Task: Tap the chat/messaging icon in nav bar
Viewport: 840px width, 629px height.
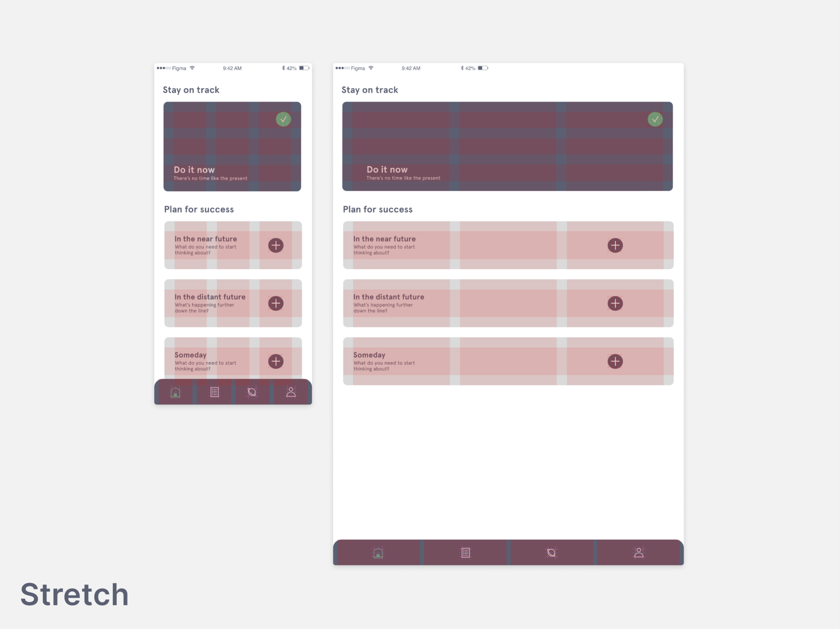Action: click(x=252, y=391)
